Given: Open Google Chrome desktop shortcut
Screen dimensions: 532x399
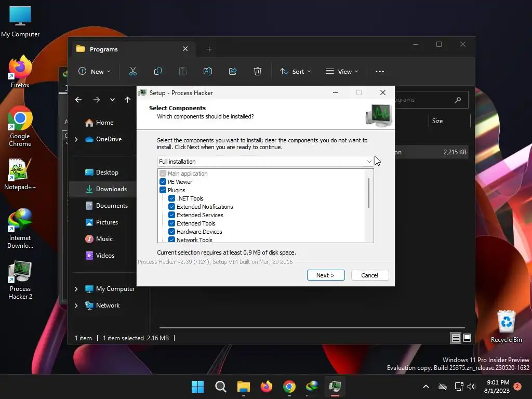Looking at the screenshot, I should pyautogui.click(x=20, y=127).
